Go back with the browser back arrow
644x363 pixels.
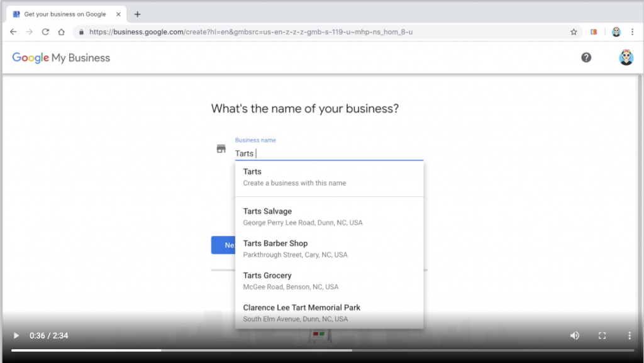point(13,31)
